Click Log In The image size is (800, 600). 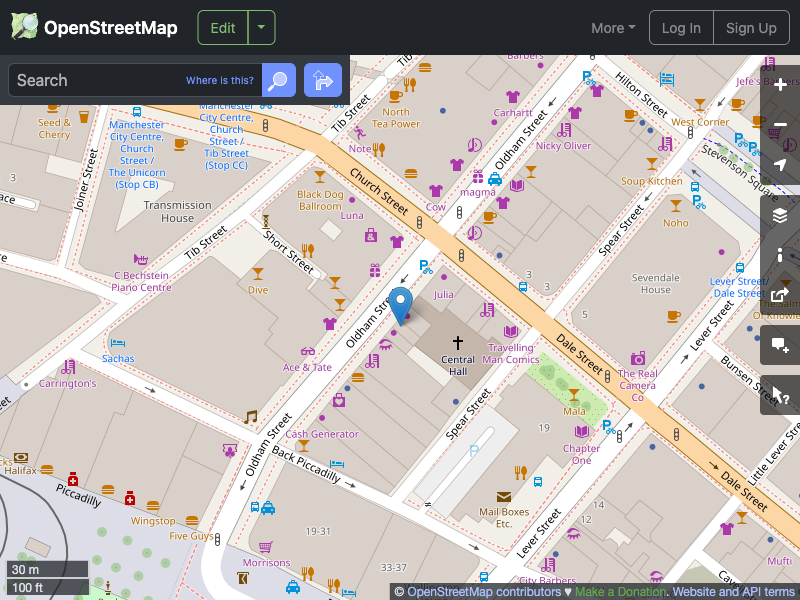(x=681, y=28)
